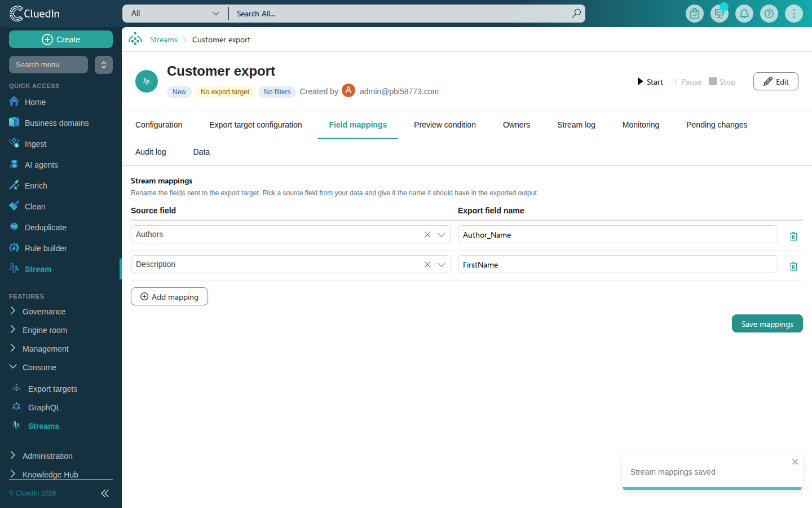Open the help question mark icon
The image size is (812, 508).
point(769,14)
